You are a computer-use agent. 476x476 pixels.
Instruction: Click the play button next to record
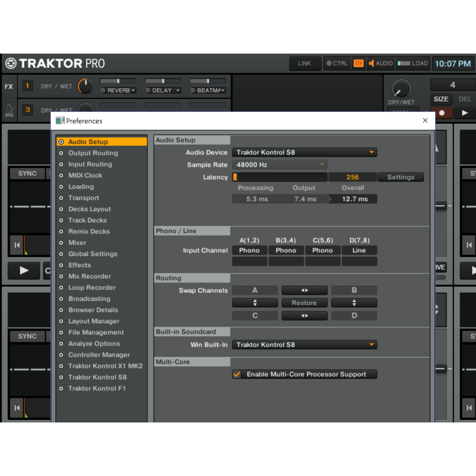click(464, 113)
